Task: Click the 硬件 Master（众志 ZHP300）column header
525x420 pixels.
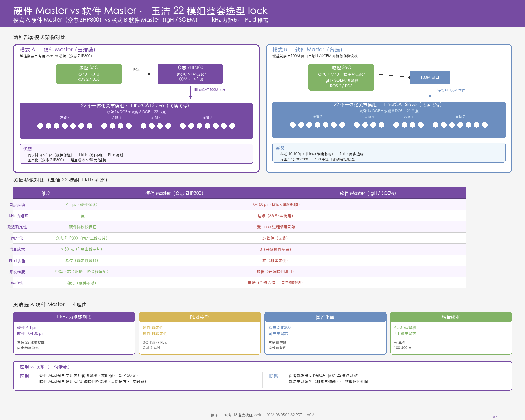Action: pos(175,193)
